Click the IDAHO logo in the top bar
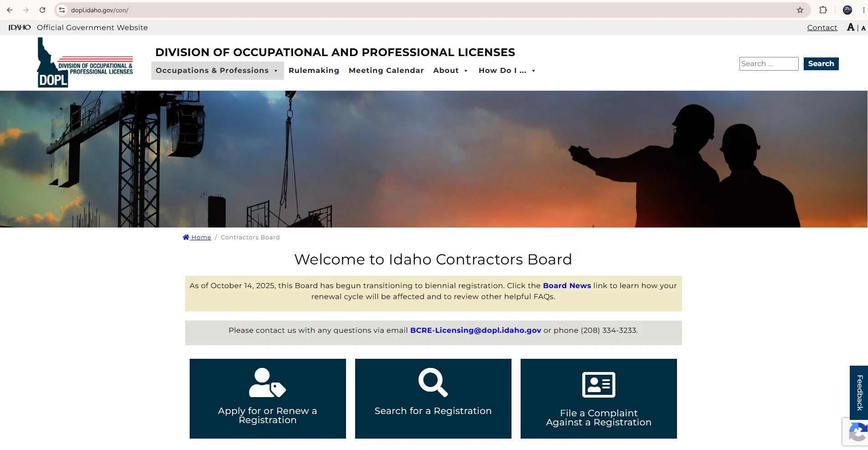This screenshot has height=450, width=868. 20,27
